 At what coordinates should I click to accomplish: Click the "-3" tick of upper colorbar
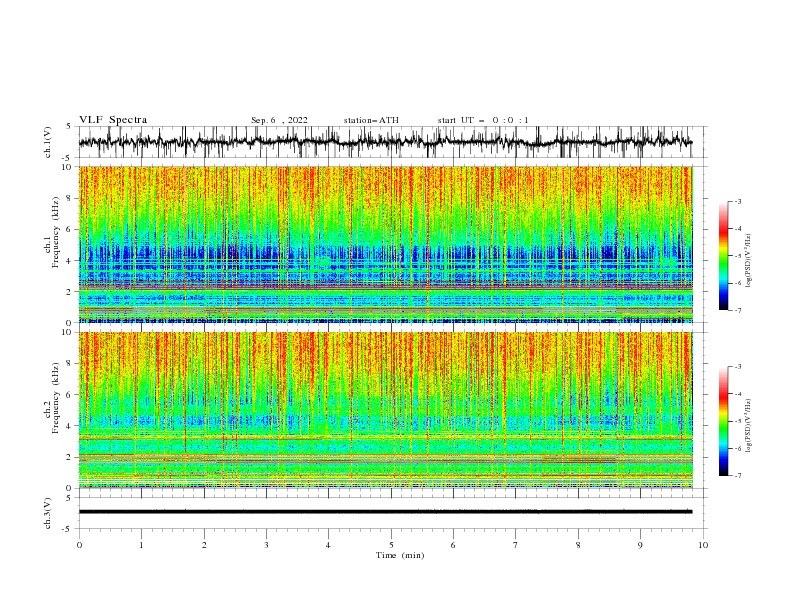(x=737, y=201)
